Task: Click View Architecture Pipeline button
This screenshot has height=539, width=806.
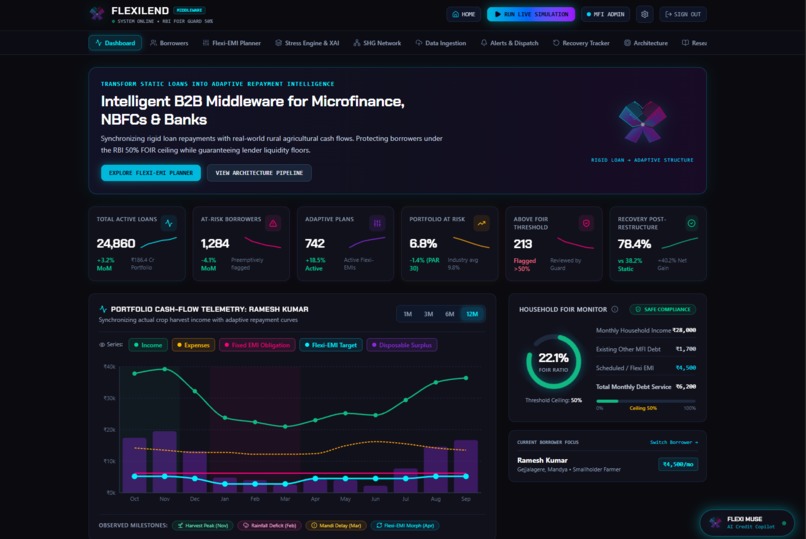Action: click(x=259, y=173)
